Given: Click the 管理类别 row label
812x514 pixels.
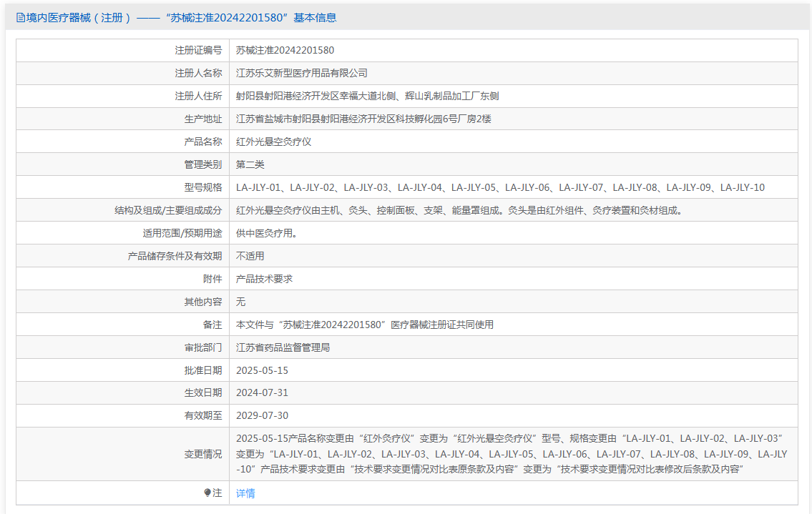Looking at the screenshot, I should [x=203, y=164].
